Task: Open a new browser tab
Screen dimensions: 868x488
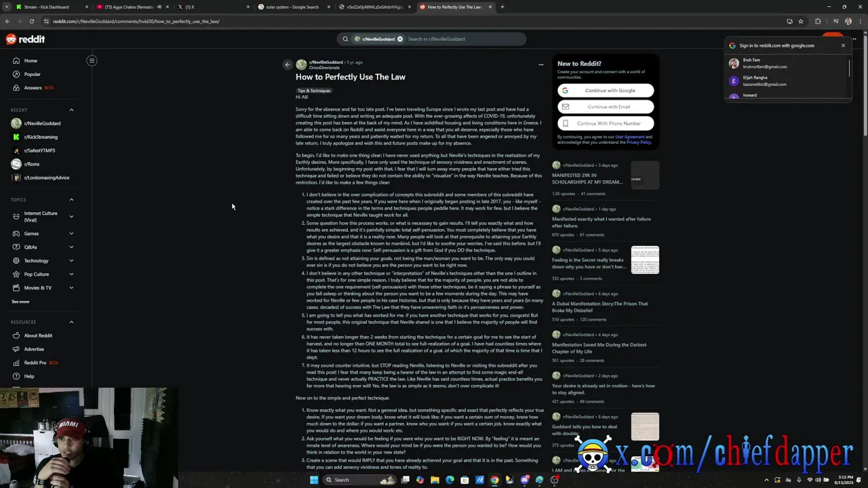Action: pyautogui.click(x=502, y=7)
